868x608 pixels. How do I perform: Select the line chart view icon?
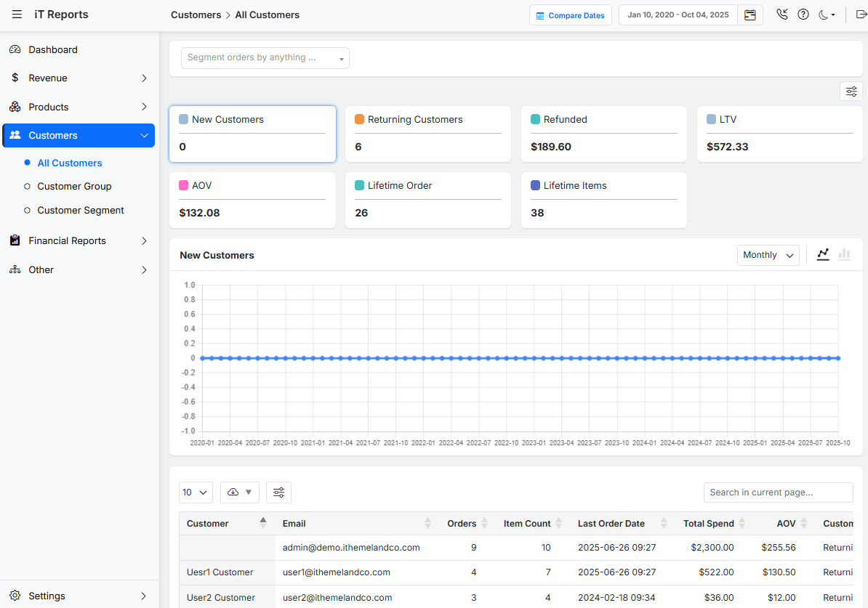click(823, 255)
